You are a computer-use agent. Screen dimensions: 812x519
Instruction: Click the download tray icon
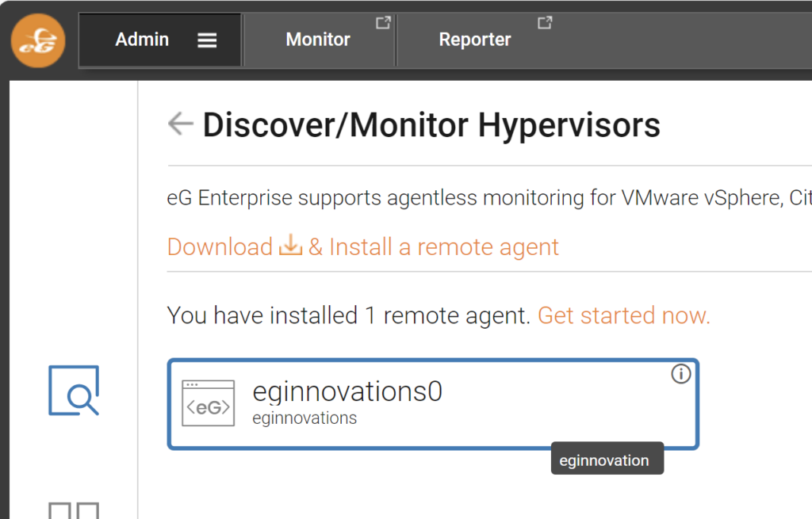290,245
